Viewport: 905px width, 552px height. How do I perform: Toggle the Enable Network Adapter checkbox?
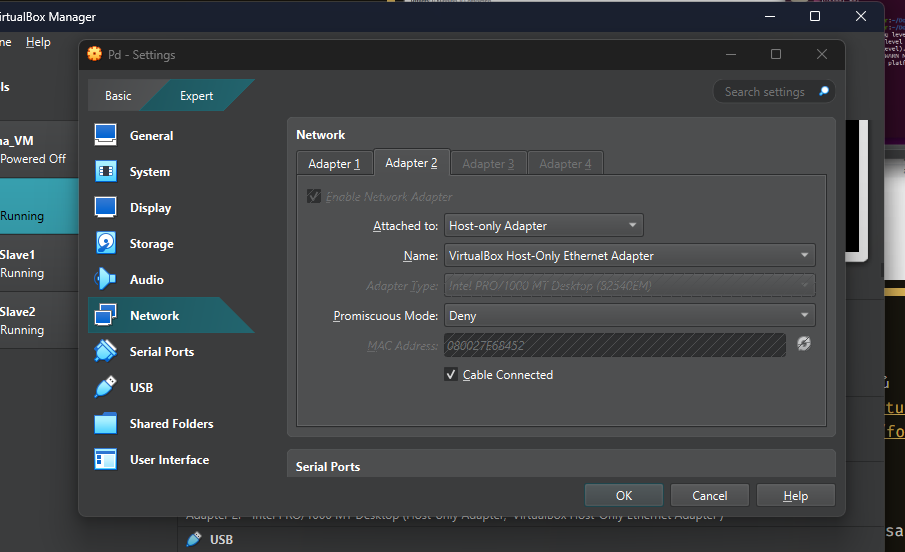point(315,197)
